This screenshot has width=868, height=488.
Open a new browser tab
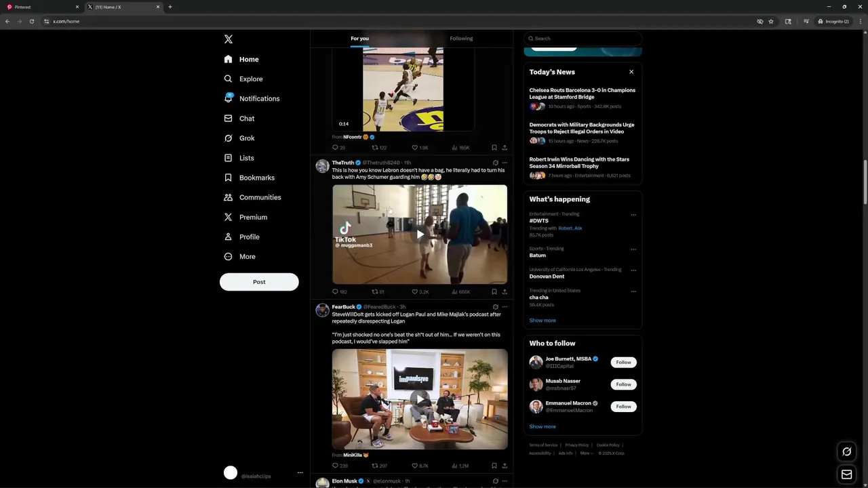[x=170, y=7]
